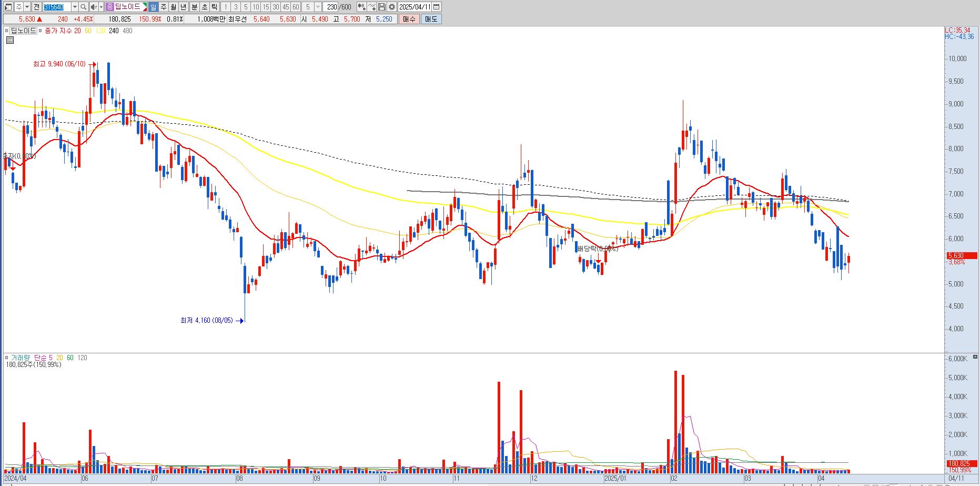Click the chart comparison icon left of the add-indicator icon
The width and height of the screenshot is (980, 486).
361,7
